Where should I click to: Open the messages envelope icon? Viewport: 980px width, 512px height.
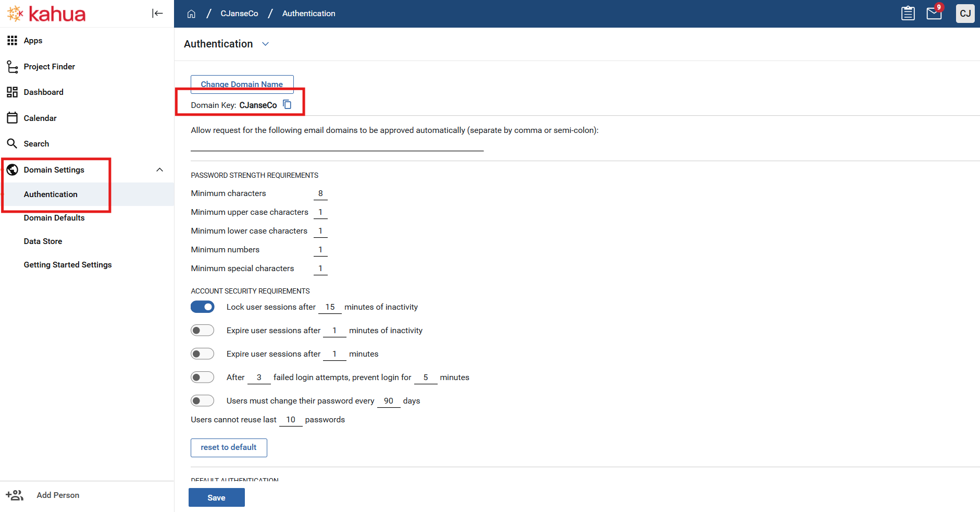coord(934,14)
